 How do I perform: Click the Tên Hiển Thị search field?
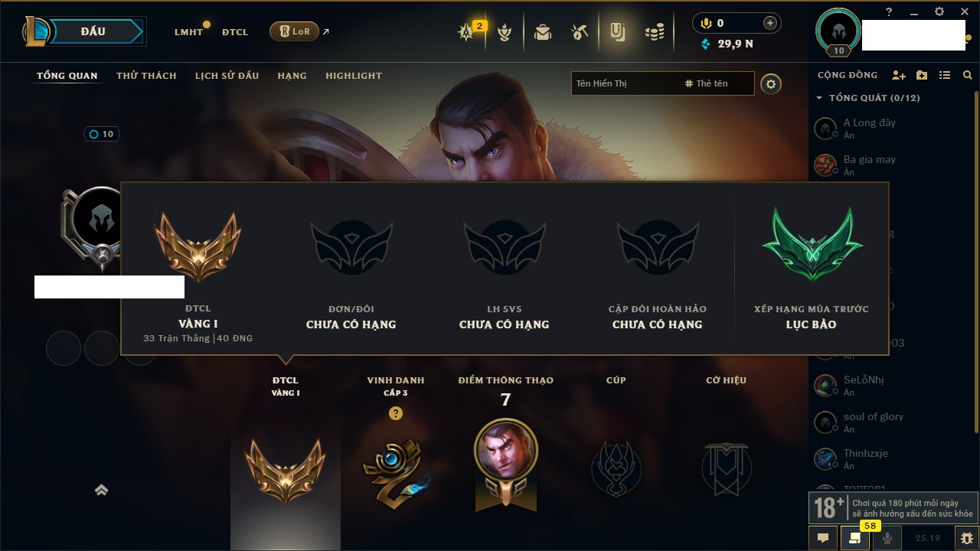coord(625,83)
